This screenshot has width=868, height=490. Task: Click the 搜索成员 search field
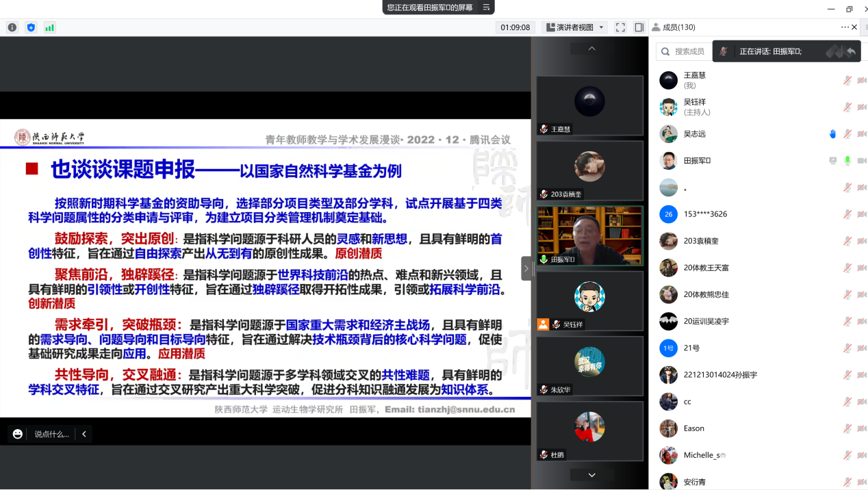coord(688,51)
